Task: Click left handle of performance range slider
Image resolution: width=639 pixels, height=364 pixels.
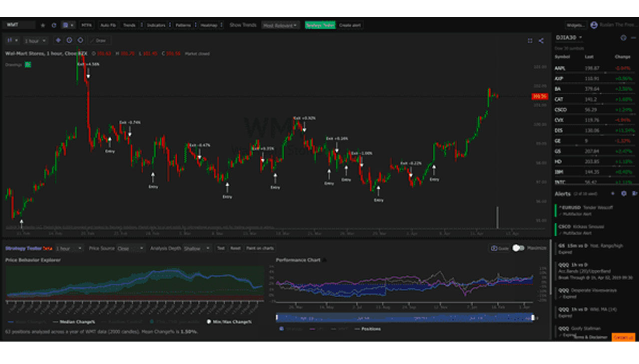Action: coord(277,318)
